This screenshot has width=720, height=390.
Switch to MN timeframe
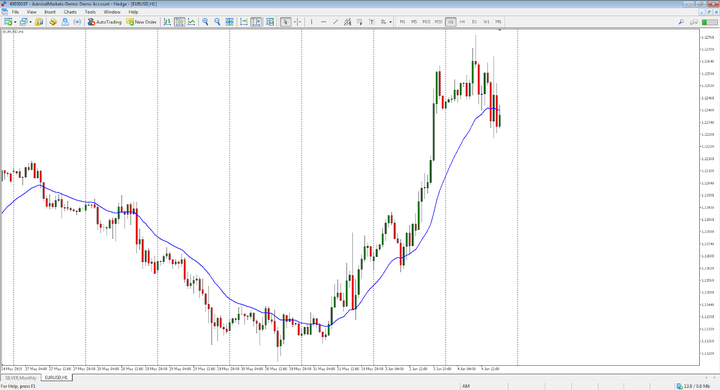point(498,22)
